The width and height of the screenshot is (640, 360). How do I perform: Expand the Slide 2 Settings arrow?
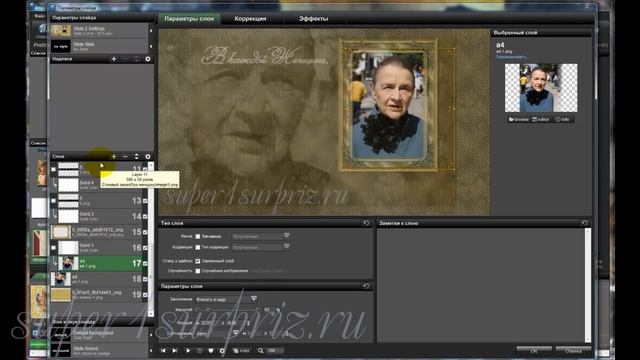(151, 31)
